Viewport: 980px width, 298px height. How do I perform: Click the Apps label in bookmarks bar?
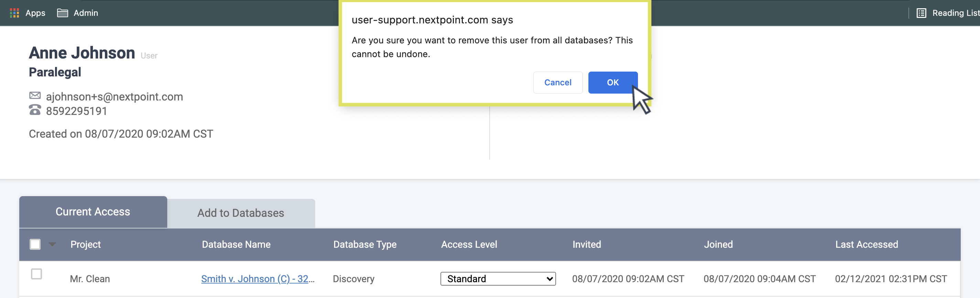coord(35,13)
